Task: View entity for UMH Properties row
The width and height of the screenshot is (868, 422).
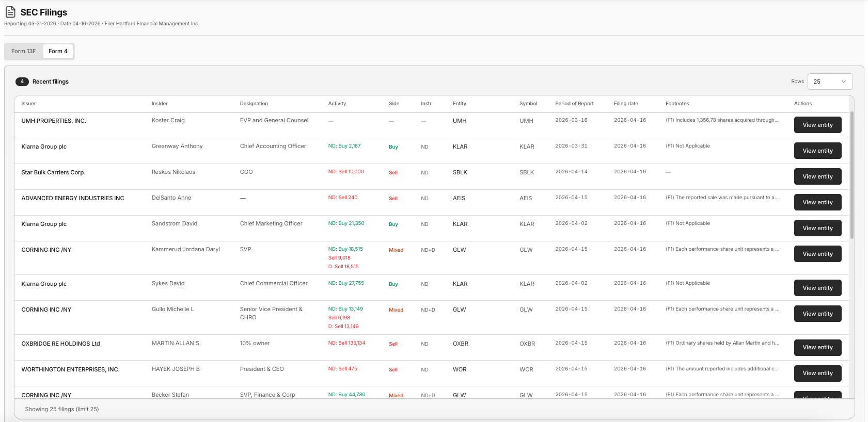Action: pyautogui.click(x=817, y=125)
